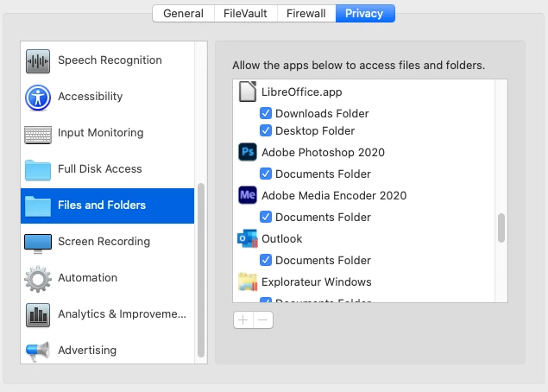Uncheck LibreOffice Desktop Folder access
This screenshot has width=548, height=392.
[266, 130]
